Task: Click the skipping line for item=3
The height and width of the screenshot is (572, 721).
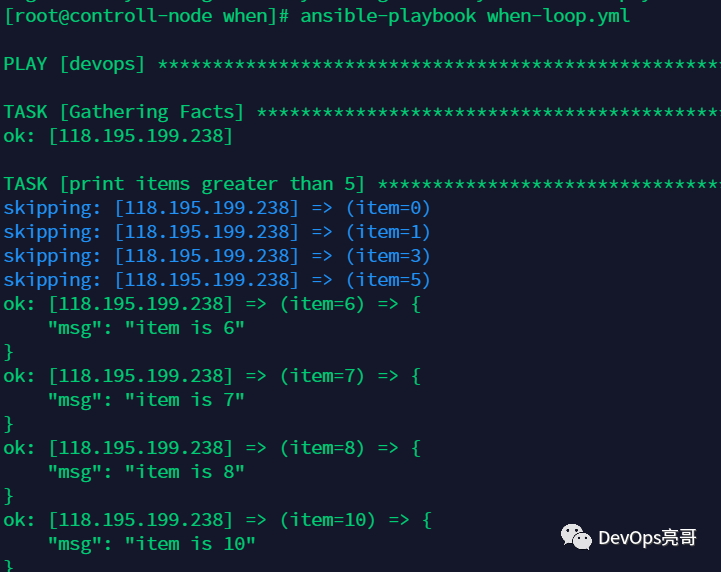Action: [216, 256]
